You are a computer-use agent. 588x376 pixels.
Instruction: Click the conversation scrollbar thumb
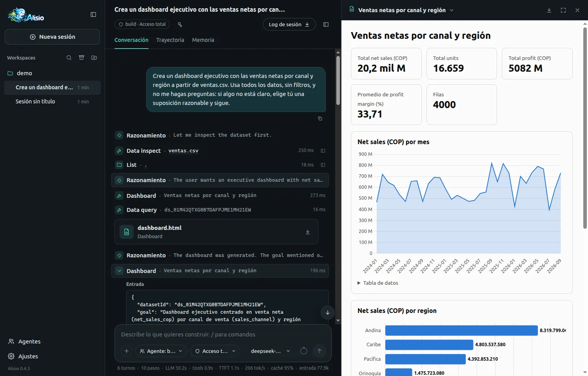(x=338, y=80)
